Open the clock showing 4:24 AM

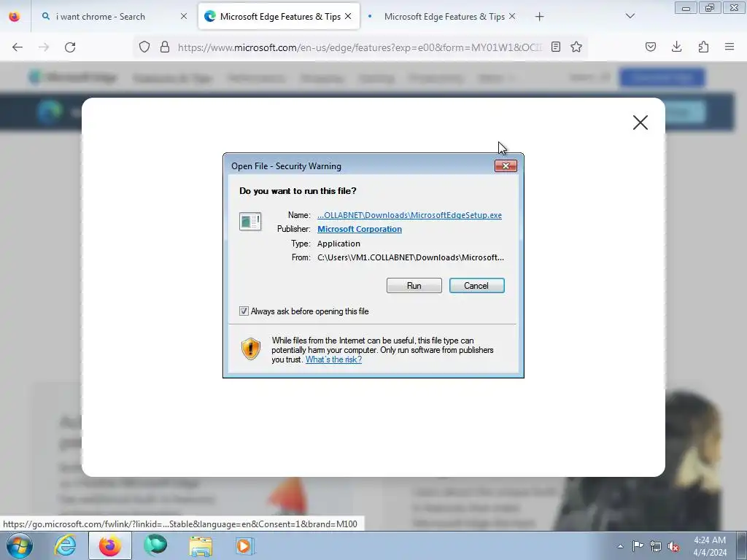710,546
